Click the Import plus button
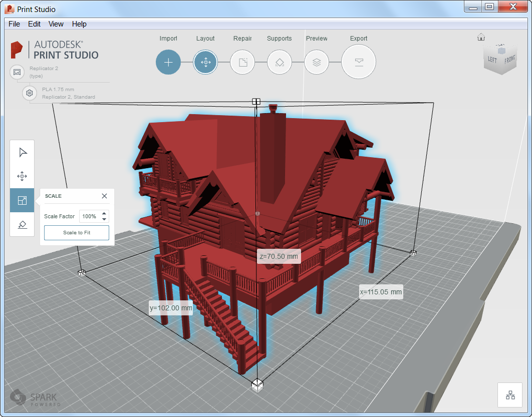Image resolution: width=532 pixels, height=417 pixels. (x=168, y=62)
